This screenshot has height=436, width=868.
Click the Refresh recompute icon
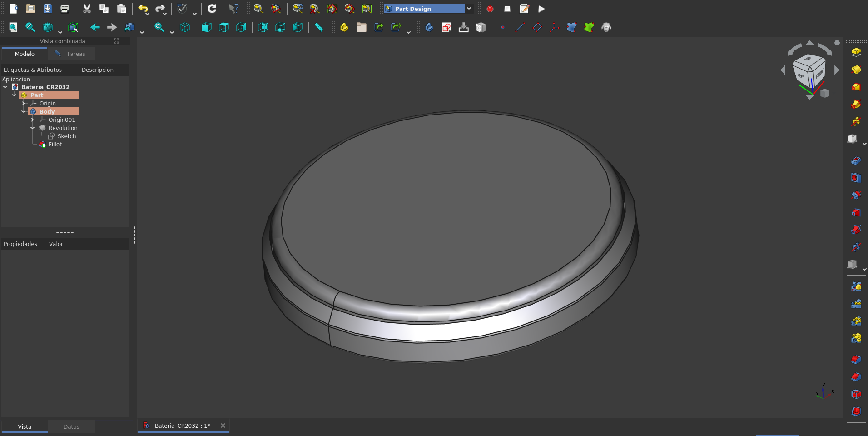212,9
